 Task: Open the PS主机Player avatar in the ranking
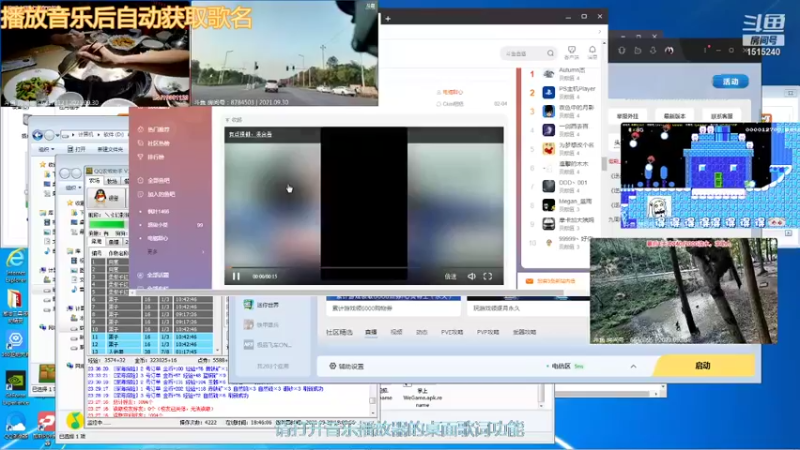(x=548, y=92)
